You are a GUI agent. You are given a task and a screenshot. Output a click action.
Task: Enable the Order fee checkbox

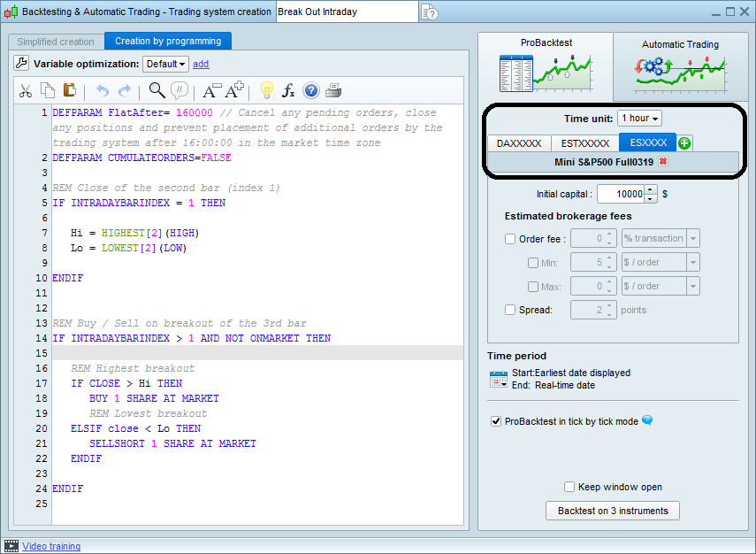tap(509, 239)
